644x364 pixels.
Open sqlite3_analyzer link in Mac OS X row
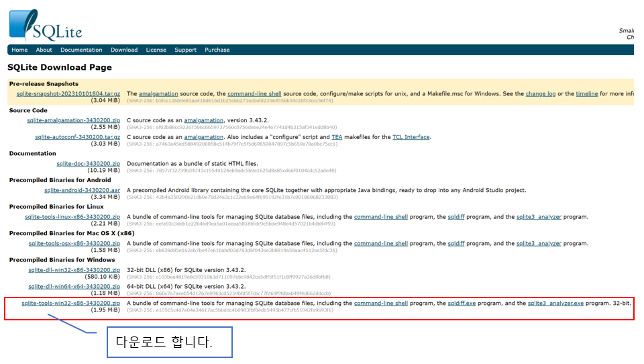tap(539, 244)
